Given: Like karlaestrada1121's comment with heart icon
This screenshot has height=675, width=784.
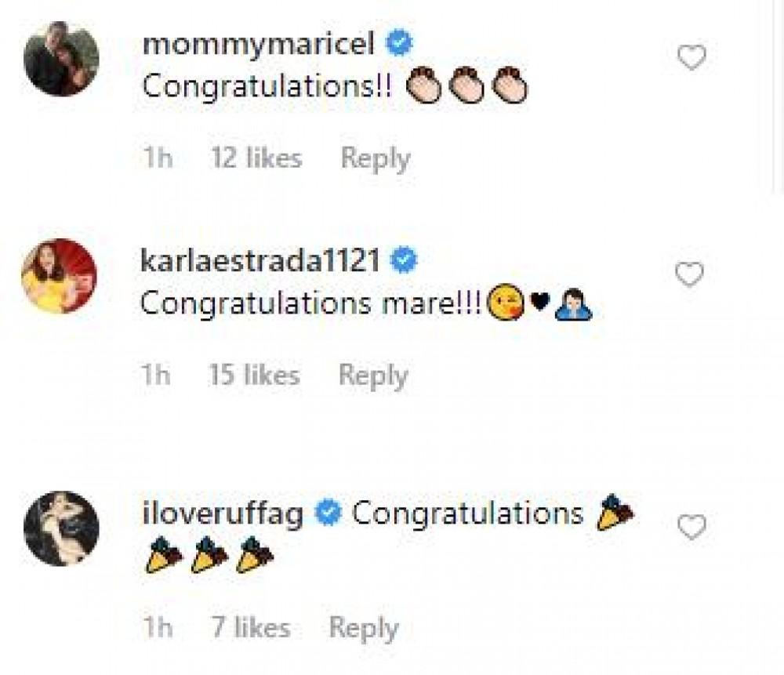Looking at the screenshot, I should (x=690, y=275).
